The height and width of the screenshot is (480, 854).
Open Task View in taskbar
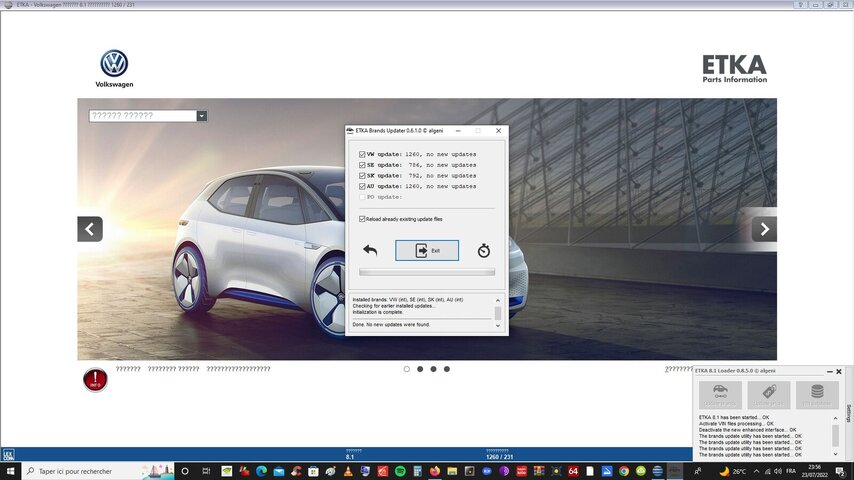coord(206,471)
